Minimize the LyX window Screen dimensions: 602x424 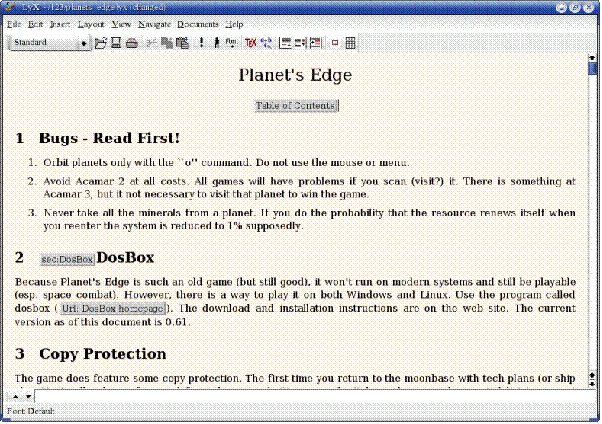(x=561, y=7)
